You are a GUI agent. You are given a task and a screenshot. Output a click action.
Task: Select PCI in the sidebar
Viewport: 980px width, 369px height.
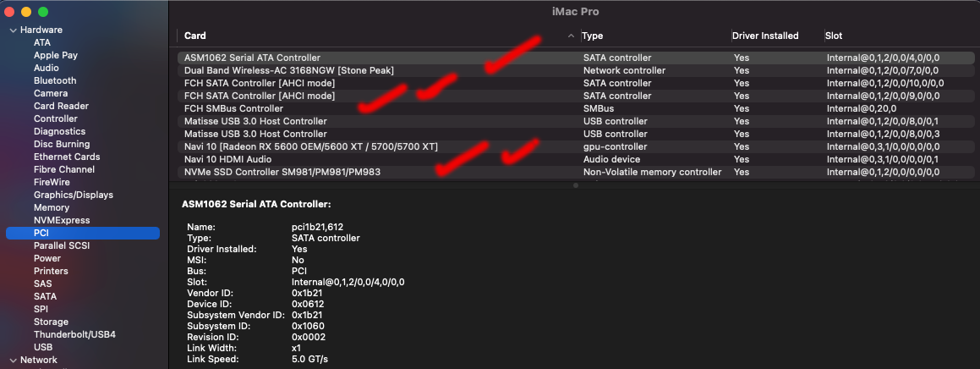(x=41, y=233)
